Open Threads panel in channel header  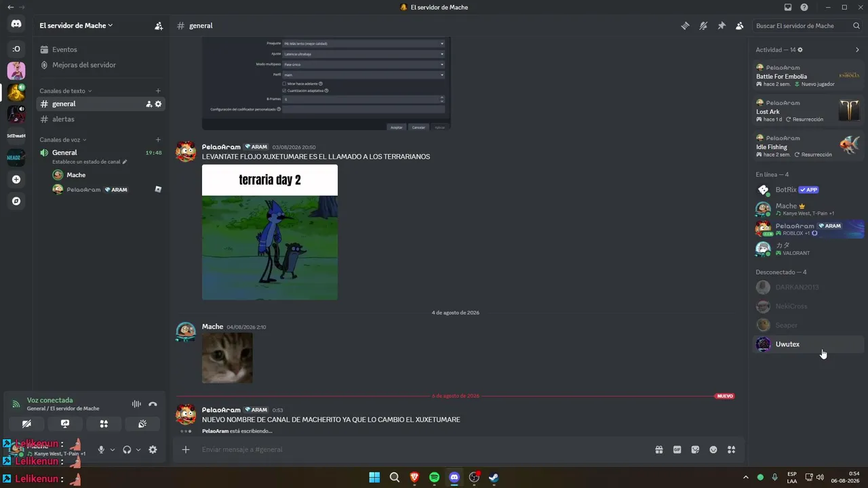coord(686,26)
